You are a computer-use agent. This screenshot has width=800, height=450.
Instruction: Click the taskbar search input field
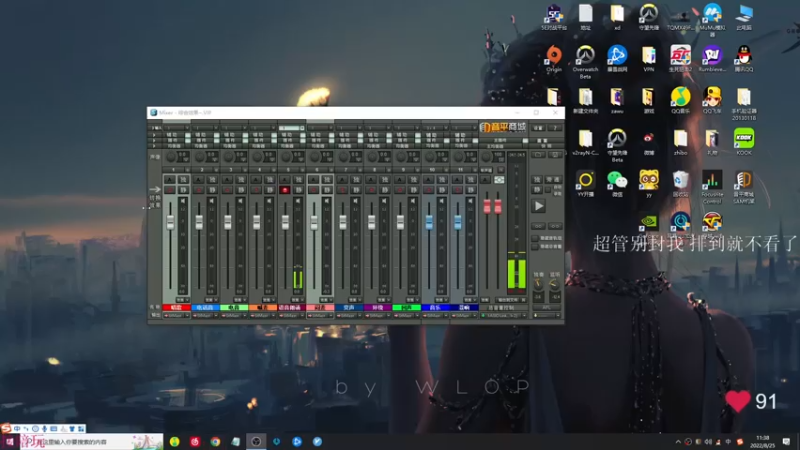[91, 442]
